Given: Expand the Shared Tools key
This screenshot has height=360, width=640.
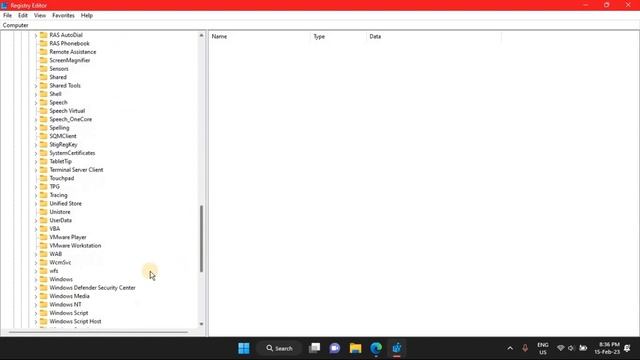Looking at the screenshot, I should tap(36, 86).
